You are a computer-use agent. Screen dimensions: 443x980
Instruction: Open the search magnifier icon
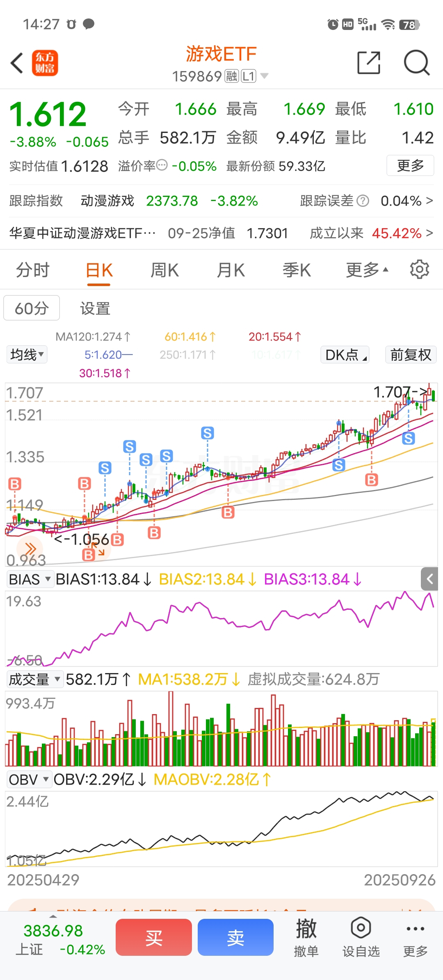[417, 63]
